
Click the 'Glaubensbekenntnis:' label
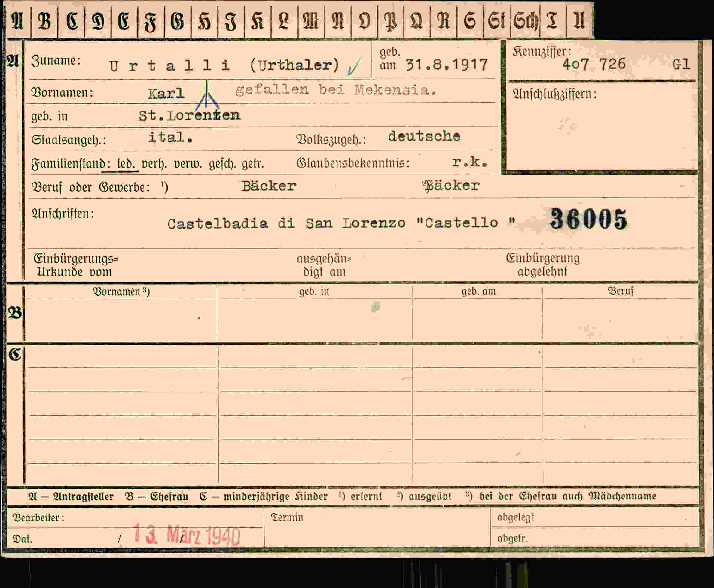tap(353, 163)
